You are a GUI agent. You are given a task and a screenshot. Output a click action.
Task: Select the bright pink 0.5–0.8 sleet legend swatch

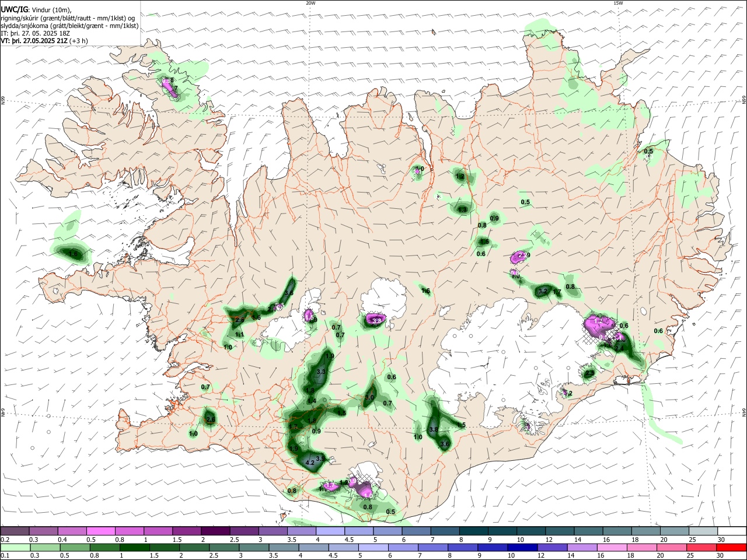pos(101,531)
